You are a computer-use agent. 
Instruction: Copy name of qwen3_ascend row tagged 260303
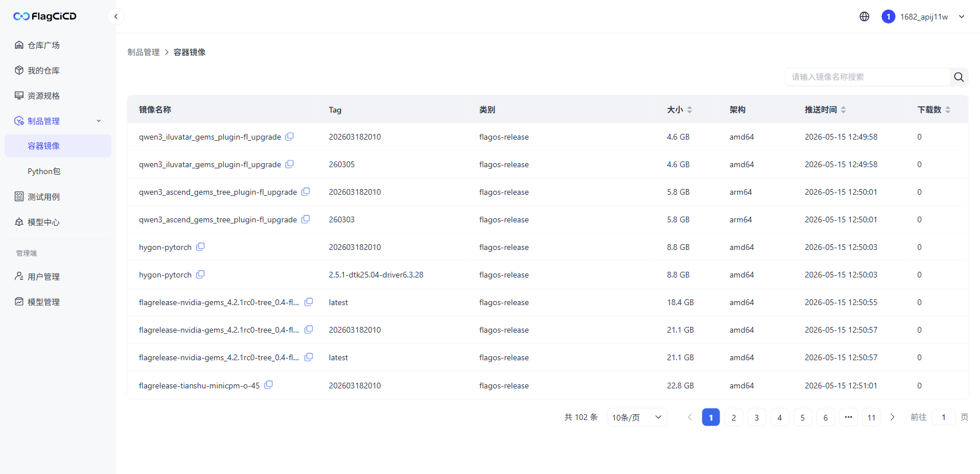[306, 219]
